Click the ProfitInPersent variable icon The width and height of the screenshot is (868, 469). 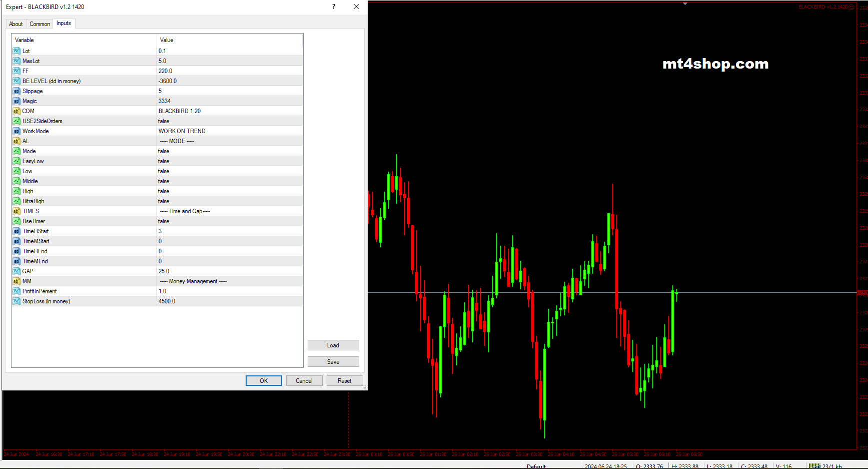pyautogui.click(x=17, y=291)
